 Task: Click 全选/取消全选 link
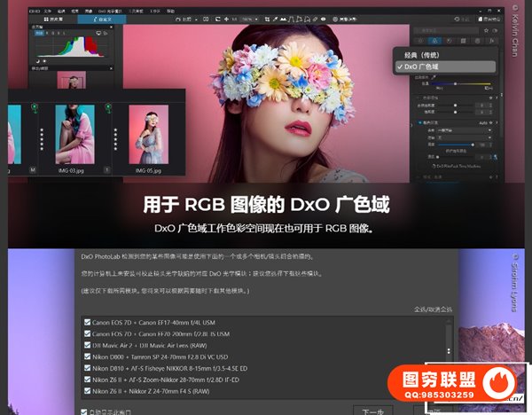coord(434,309)
